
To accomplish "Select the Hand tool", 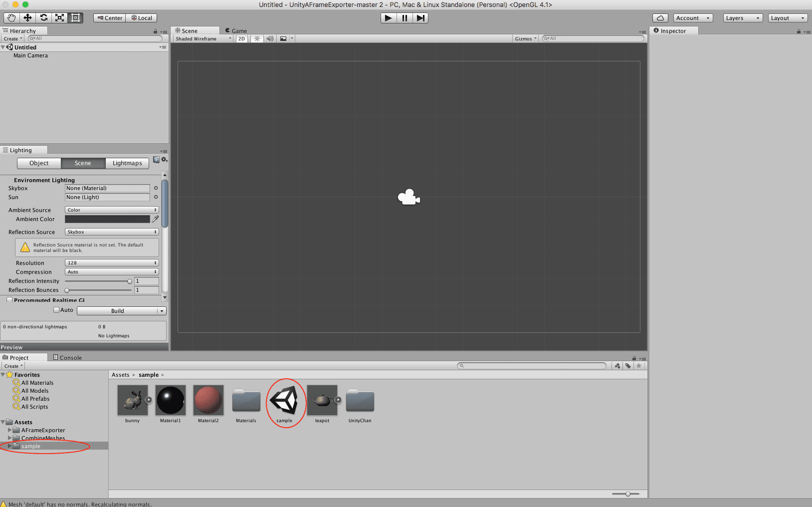I will pos(11,18).
